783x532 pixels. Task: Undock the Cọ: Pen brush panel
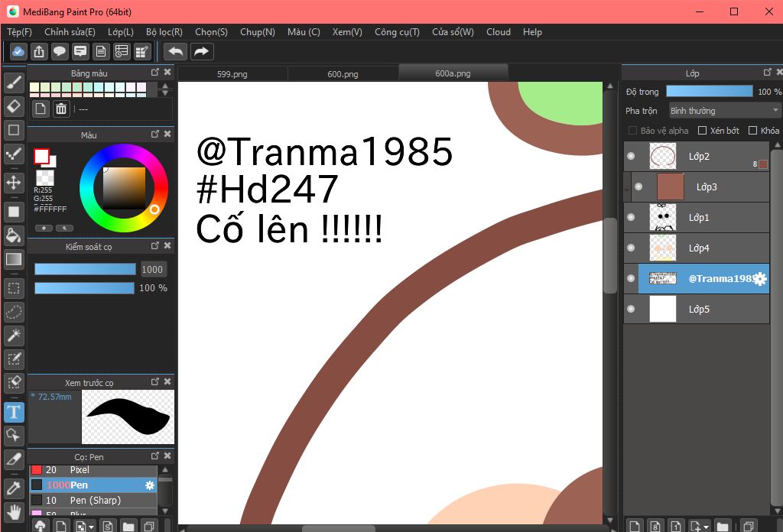(155, 456)
